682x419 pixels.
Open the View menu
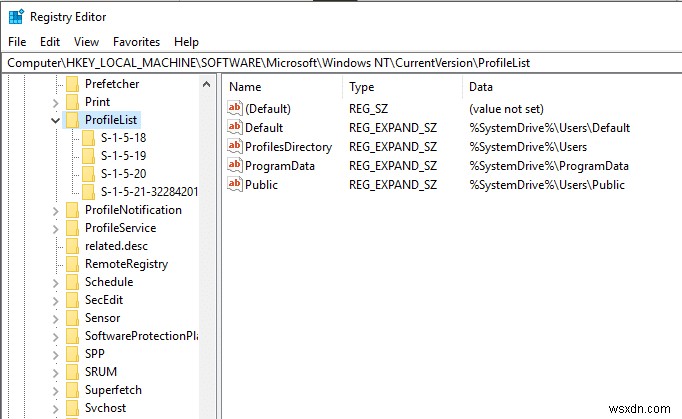coord(86,42)
